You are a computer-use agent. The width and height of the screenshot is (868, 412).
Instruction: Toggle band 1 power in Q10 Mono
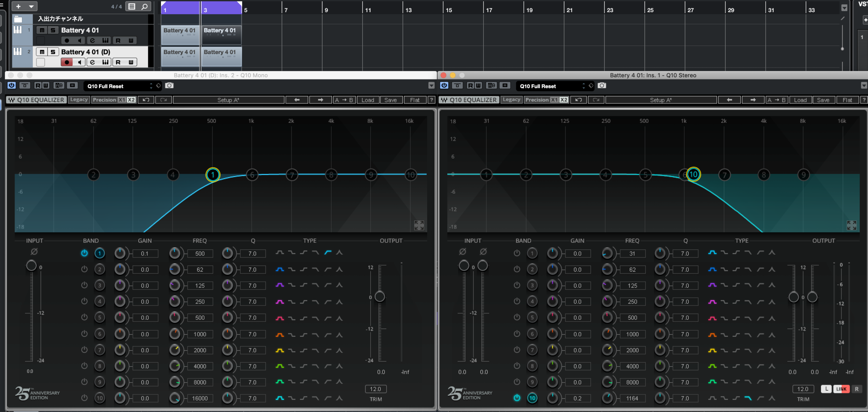(x=84, y=253)
